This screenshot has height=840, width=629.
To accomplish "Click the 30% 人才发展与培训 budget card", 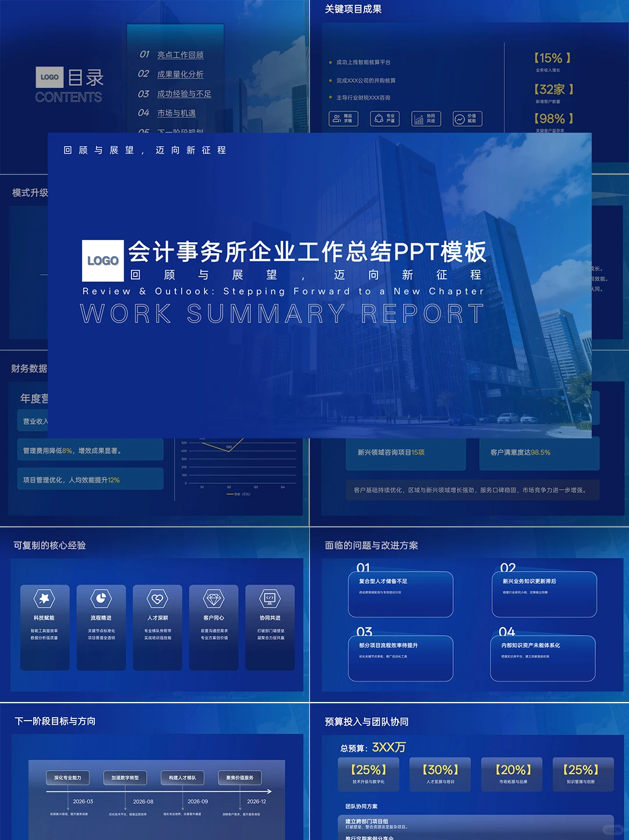I will coord(440,774).
